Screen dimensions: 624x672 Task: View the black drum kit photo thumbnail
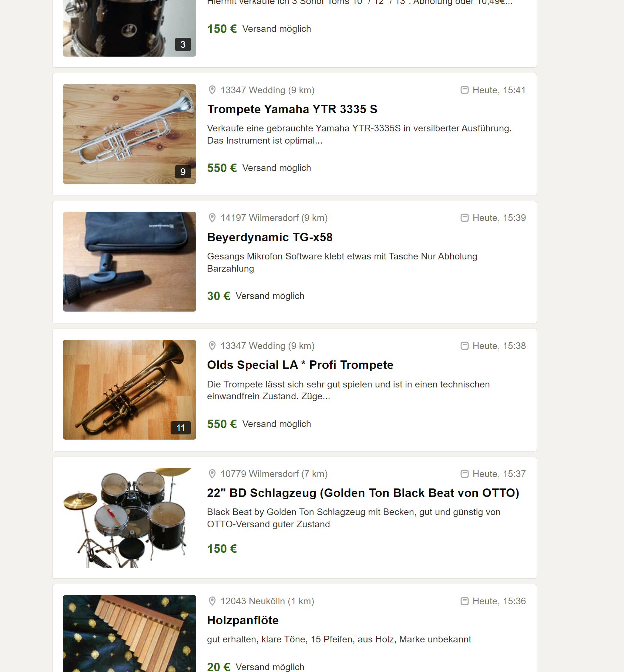point(130,517)
